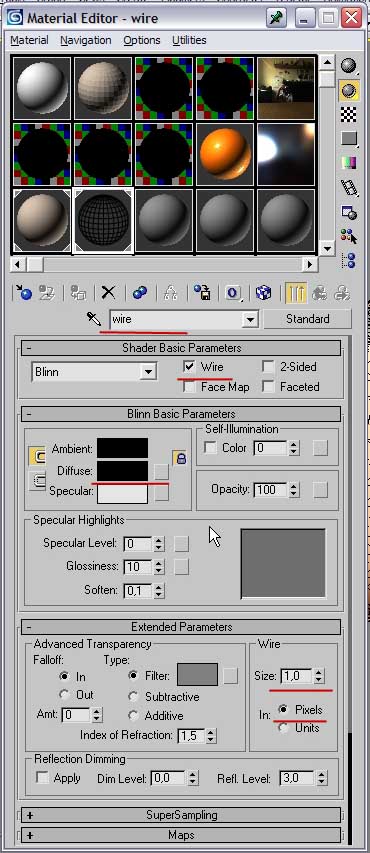Click the Glossiness map button

pos(181,566)
